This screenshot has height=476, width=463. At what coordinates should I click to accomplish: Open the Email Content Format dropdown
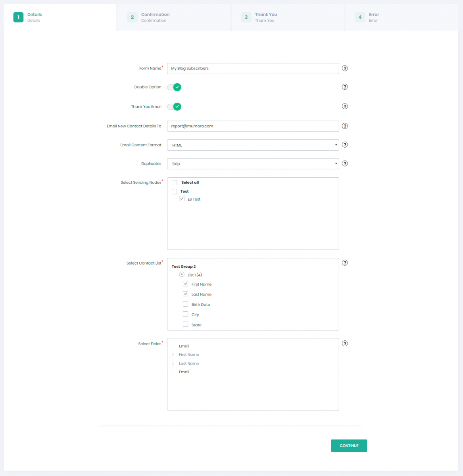tap(253, 145)
